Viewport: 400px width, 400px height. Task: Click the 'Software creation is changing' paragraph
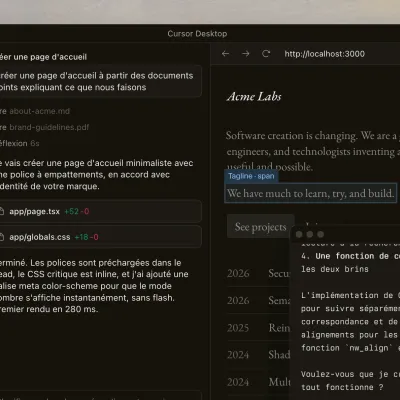click(313, 151)
